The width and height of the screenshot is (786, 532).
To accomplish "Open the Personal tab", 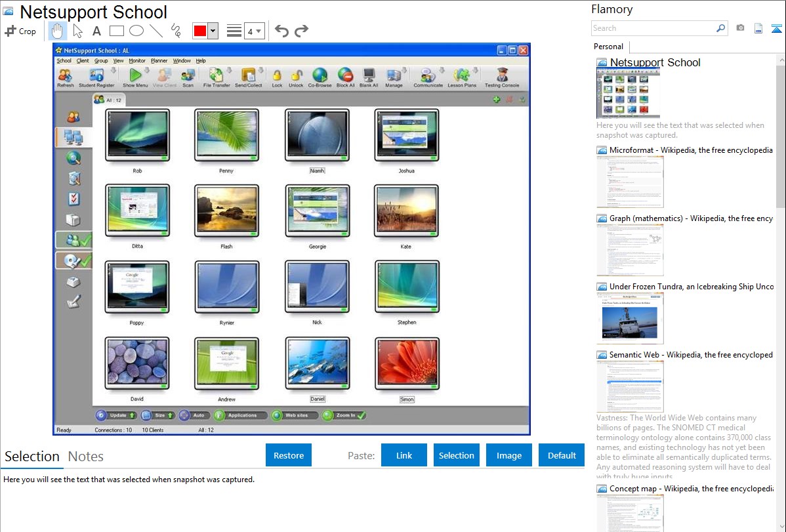I will pyautogui.click(x=609, y=47).
